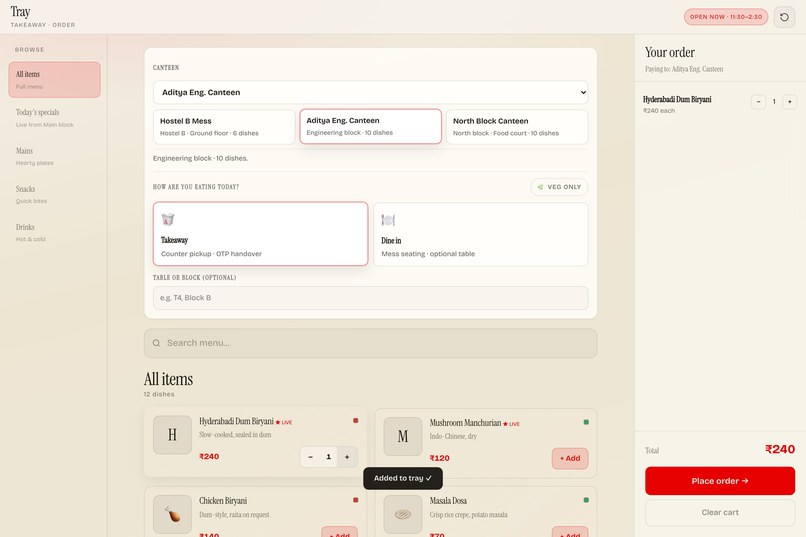
Task: Select the Snacks category
Action: point(54,194)
